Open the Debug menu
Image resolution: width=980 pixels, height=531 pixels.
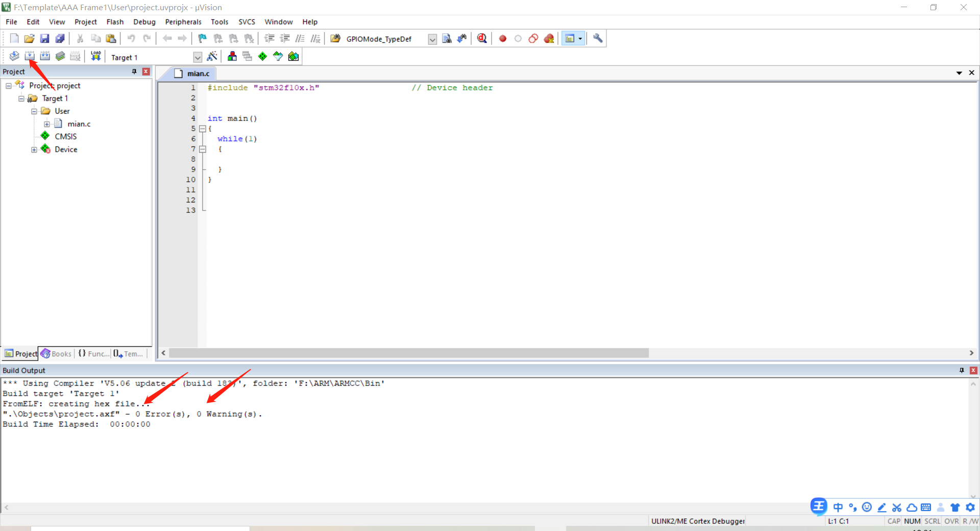pyautogui.click(x=144, y=22)
